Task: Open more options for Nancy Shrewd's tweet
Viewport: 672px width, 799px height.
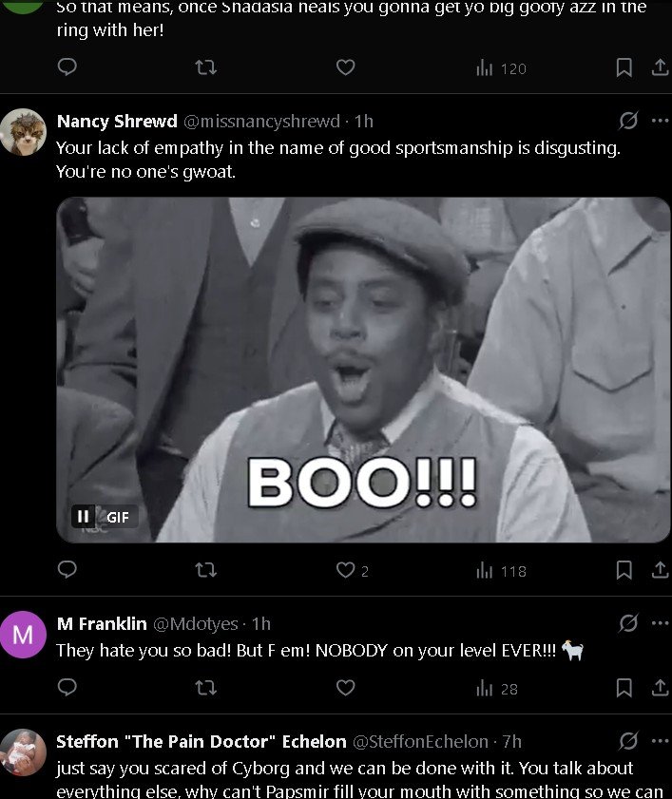Action: click(660, 121)
